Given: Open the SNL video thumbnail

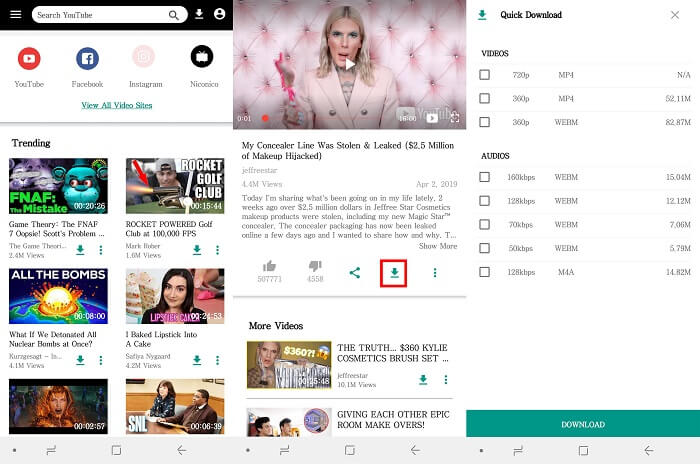Looking at the screenshot, I should click(x=175, y=406).
